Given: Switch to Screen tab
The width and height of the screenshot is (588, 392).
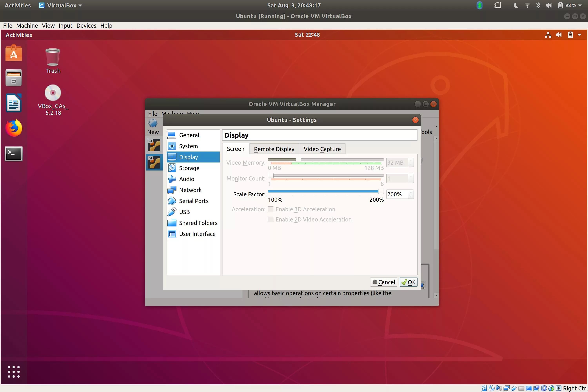Looking at the screenshot, I should click(x=236, y=149).
